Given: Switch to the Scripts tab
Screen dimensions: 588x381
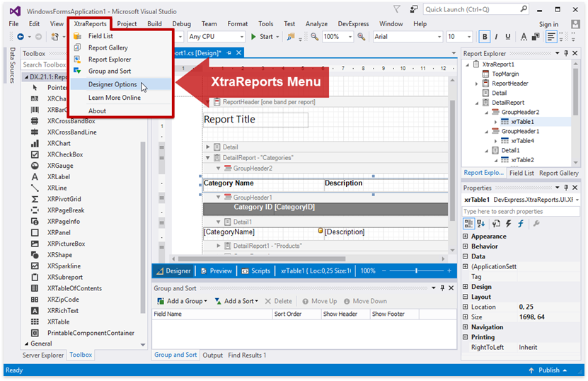Looking at the screenshot, I should 256,271.
